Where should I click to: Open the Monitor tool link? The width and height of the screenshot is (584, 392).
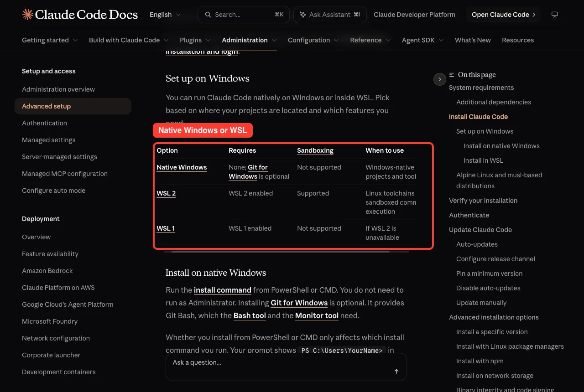(317, 315)
